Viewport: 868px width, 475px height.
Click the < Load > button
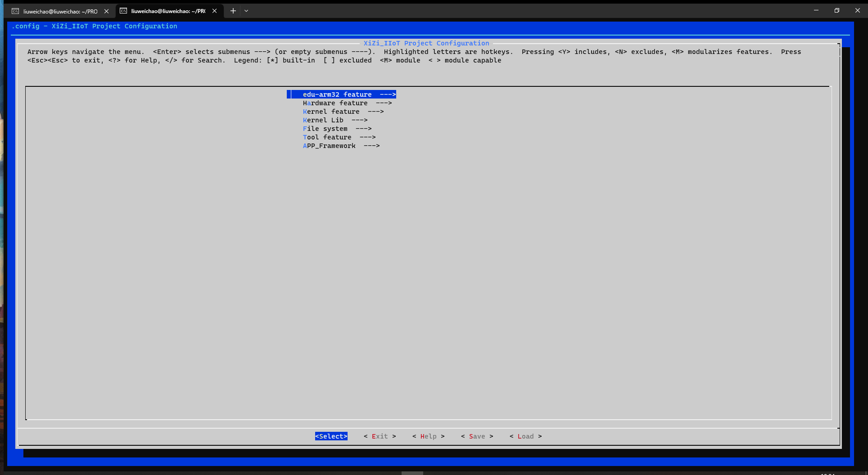(x=526, y=436)
